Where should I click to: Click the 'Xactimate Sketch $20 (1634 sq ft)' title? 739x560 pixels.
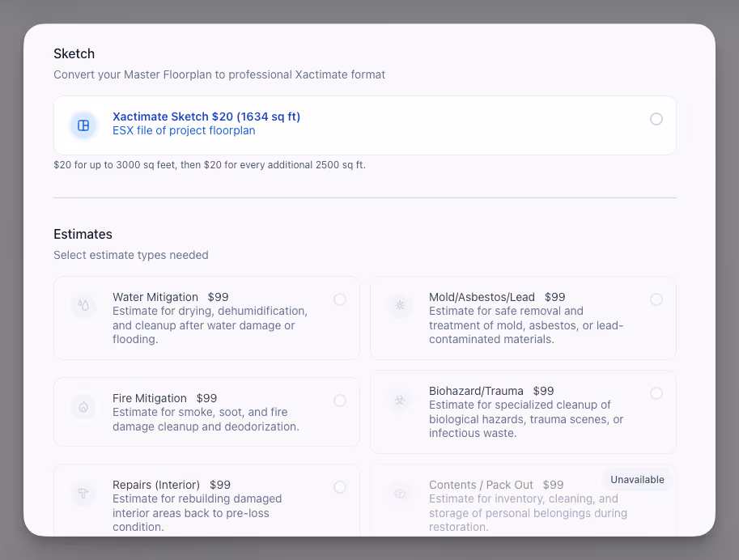(206, 117)
